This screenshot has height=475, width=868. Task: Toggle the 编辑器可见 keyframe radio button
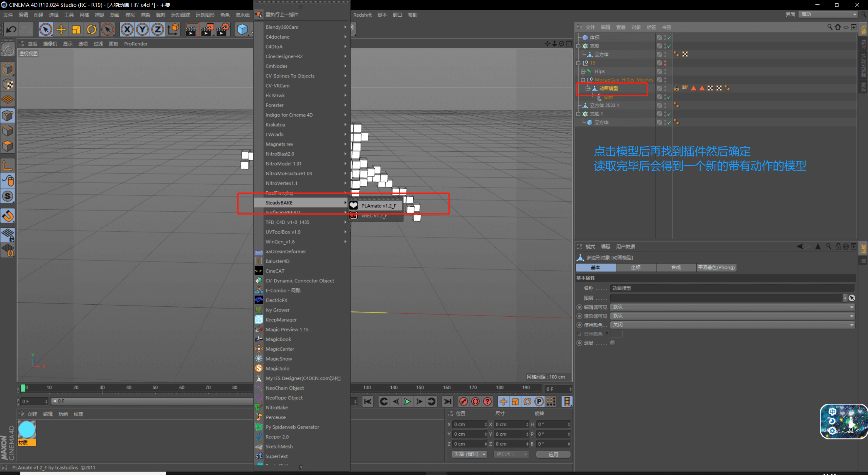579,307
